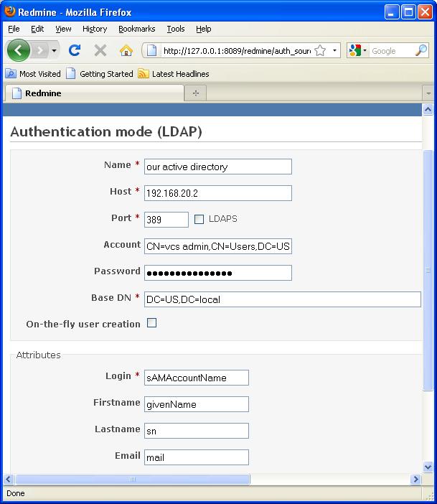Go to the Home page icon
This screenshot has height=504, width=437.
pyautogui.click(x=126, y=50)
